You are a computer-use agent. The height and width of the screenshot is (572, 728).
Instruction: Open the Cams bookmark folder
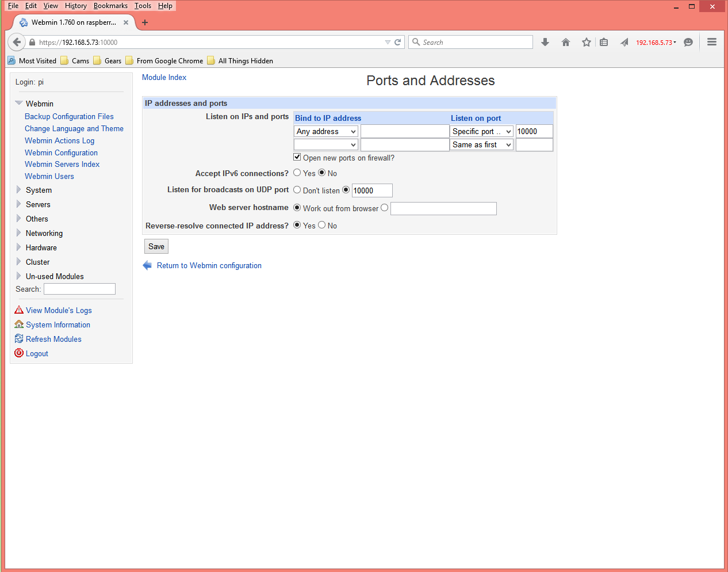click(75, 60)
